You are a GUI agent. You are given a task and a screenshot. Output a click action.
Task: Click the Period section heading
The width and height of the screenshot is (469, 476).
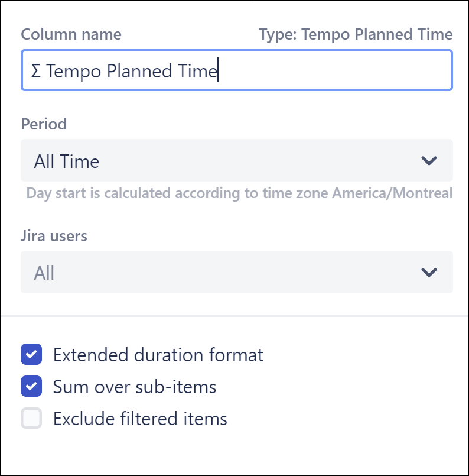tap(44, 124)
